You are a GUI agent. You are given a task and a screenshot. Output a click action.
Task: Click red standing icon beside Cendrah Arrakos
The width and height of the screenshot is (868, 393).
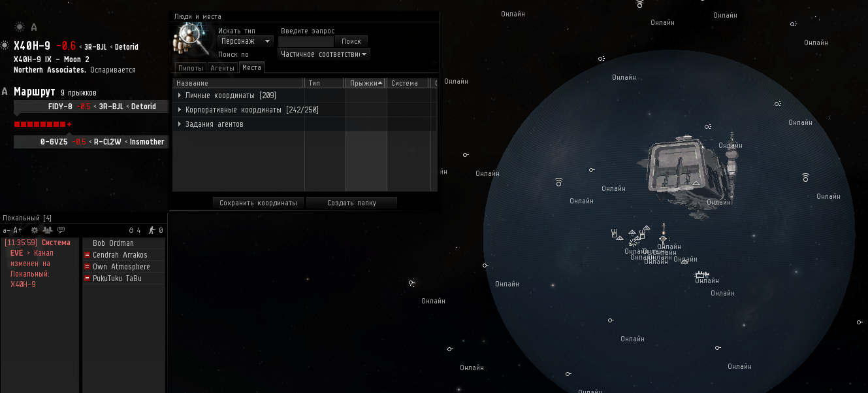[x=87, y=255]
